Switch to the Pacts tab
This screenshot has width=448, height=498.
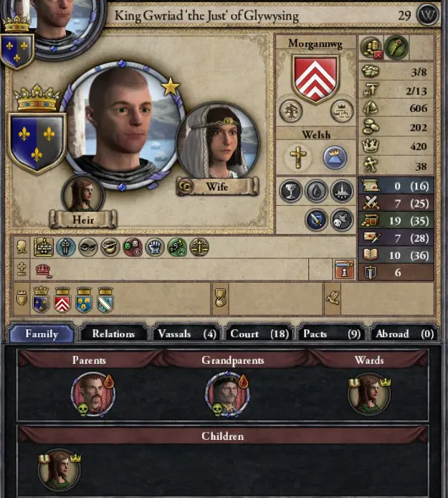(x=332, y=334)
